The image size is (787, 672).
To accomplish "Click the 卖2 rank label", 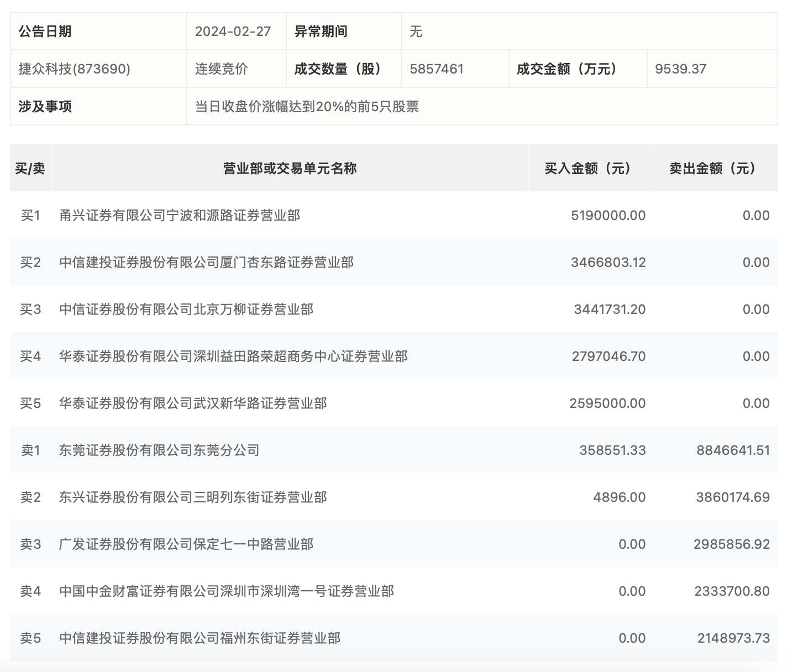I will coord(30,497).
